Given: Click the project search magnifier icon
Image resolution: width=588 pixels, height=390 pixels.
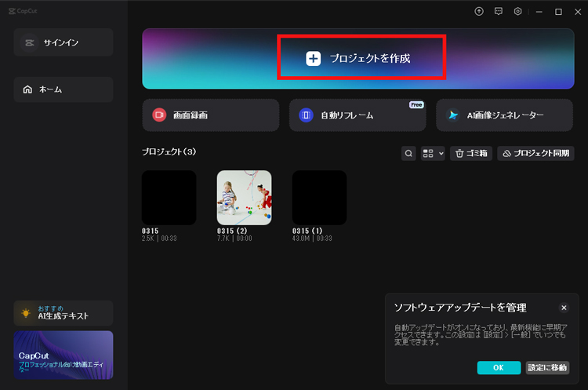Looking at the screenshot, I should click(408, 153).
